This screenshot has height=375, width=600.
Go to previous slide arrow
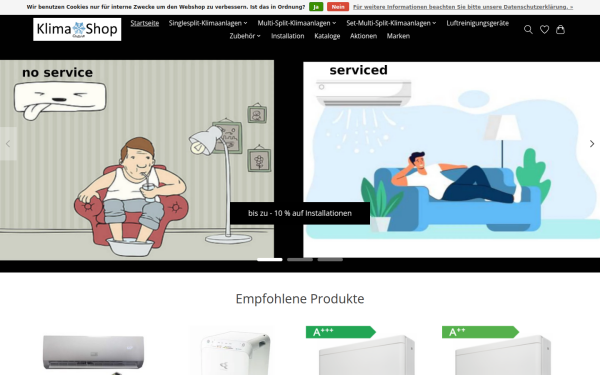8,144
